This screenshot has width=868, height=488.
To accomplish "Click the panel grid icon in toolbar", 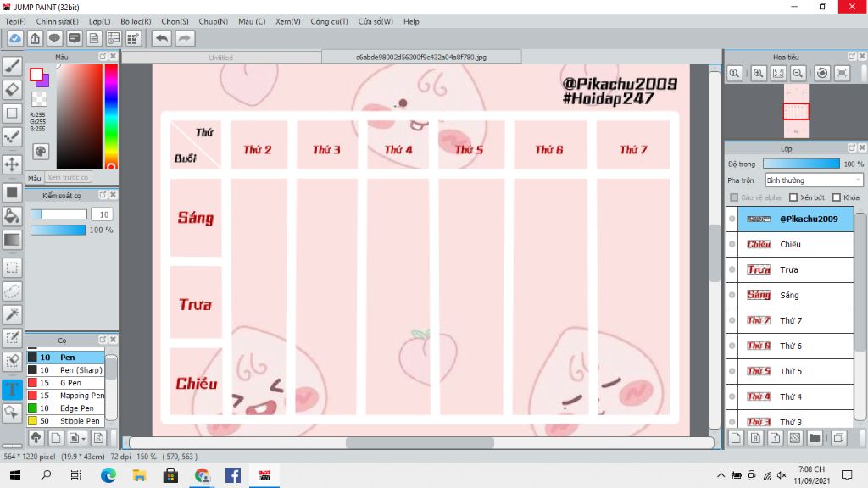I will [x=133, y=38].
